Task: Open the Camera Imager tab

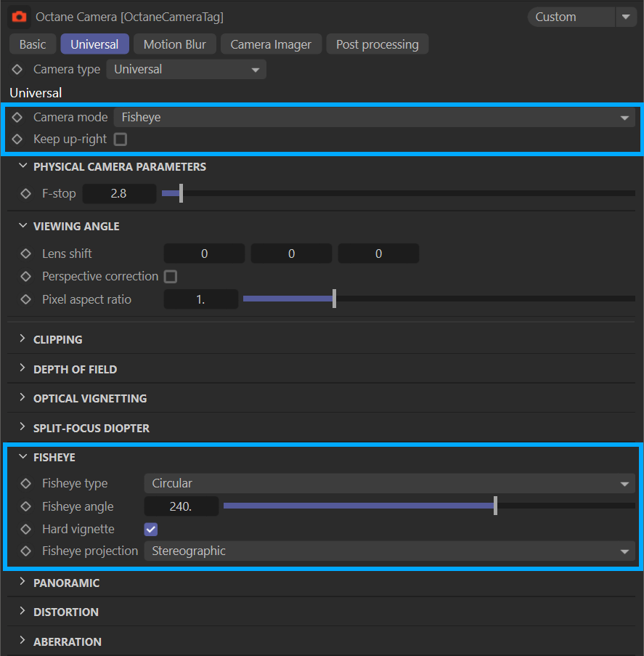Action: 271,44
